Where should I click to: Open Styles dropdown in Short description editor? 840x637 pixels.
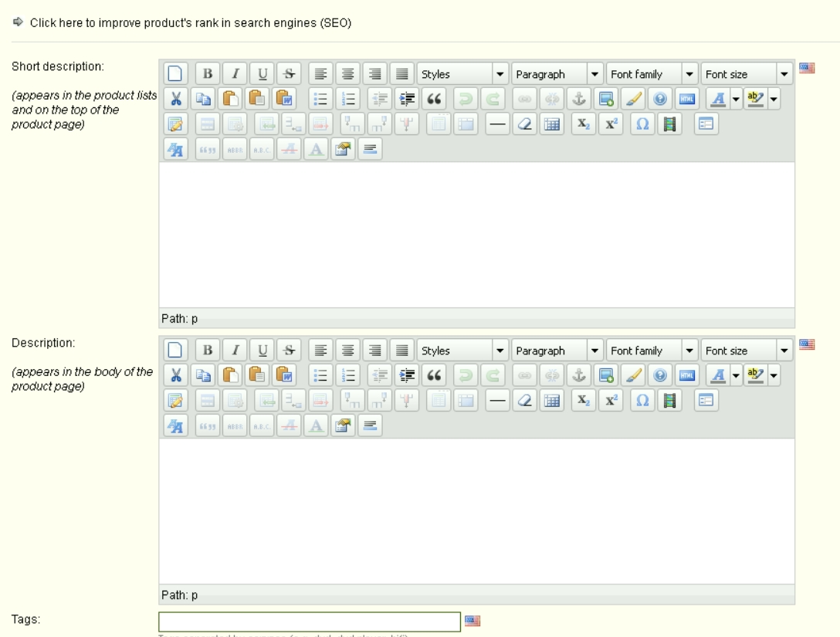click(462, 74)
